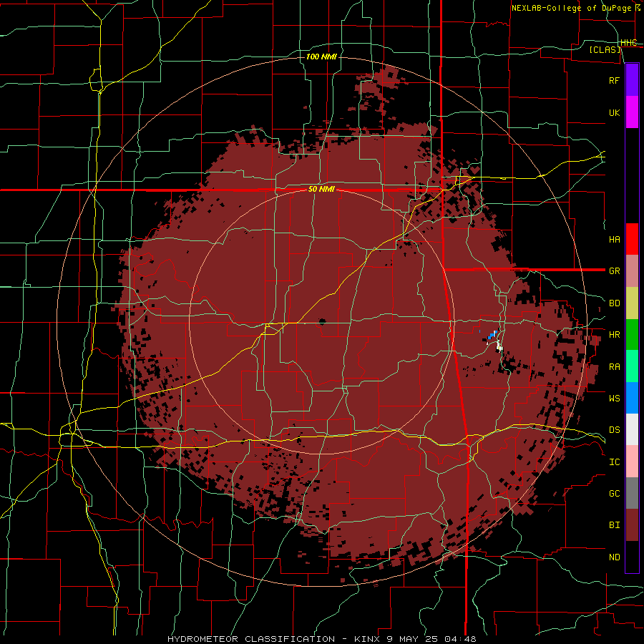Image resolution: width=644 pixels, height=644 pixels.
Task: Click the mint green RA color swatch
Action: coord(632,366)
